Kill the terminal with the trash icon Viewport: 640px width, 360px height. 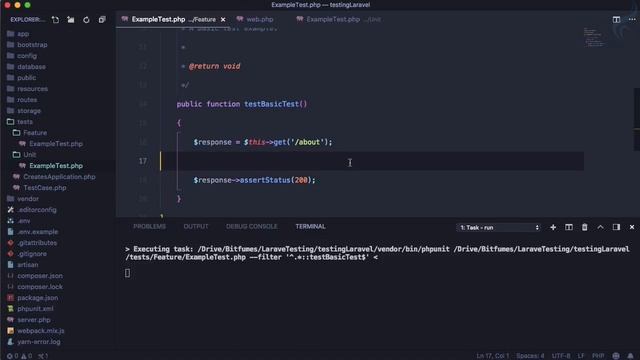point(584,227)
